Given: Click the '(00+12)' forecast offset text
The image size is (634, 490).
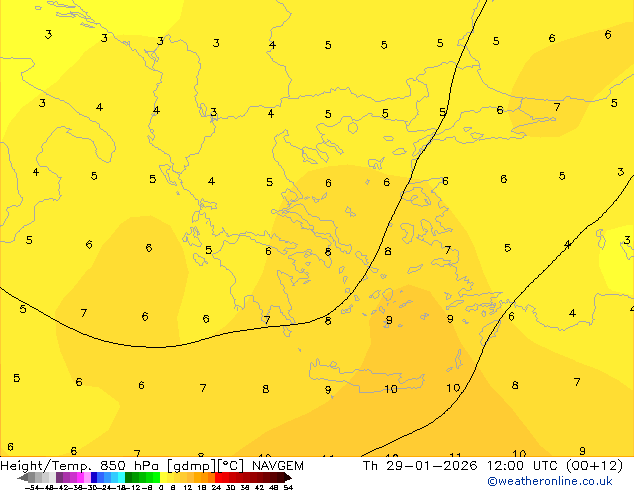Looking at the screenshot, I should click(594, 466).
